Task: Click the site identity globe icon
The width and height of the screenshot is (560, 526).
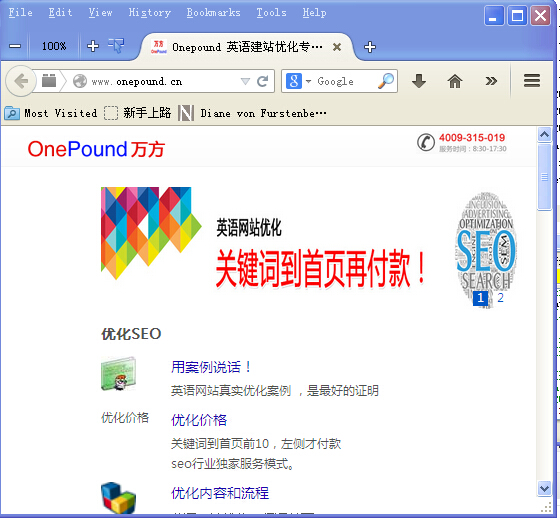Action: (80, 81)
